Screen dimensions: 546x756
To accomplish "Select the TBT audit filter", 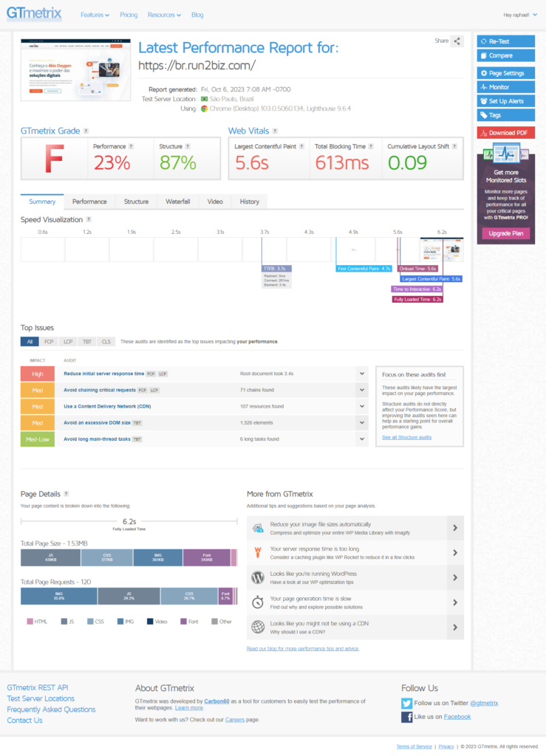I will 86,342.
